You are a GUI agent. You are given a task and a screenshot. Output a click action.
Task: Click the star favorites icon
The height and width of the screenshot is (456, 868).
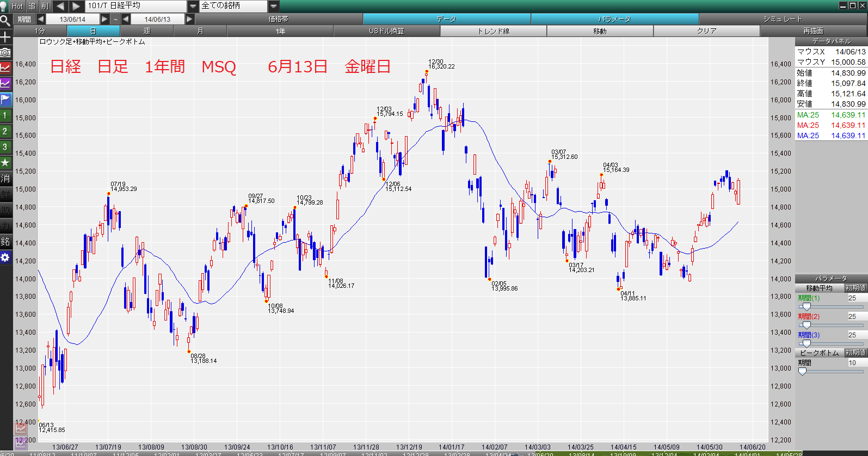coord(5,163)
